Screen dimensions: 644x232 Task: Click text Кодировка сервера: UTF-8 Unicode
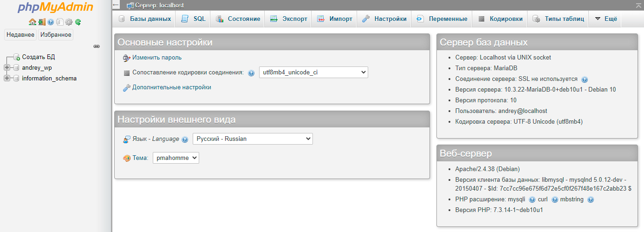click(x=519, y=122)
